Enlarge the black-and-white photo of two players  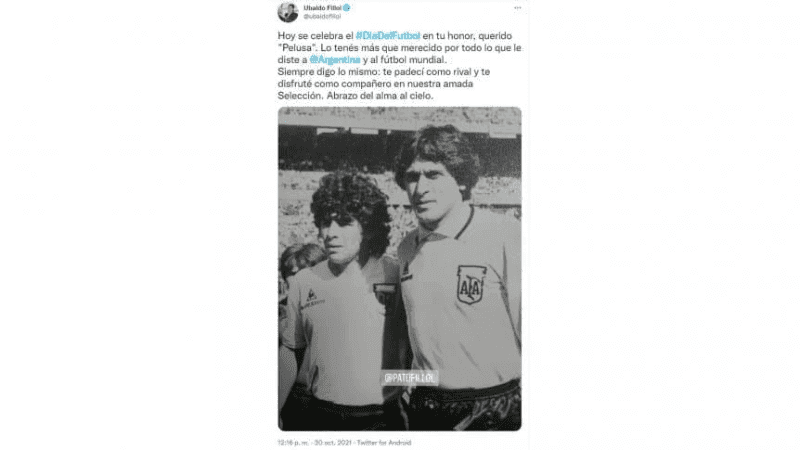[x=399, y=269]
